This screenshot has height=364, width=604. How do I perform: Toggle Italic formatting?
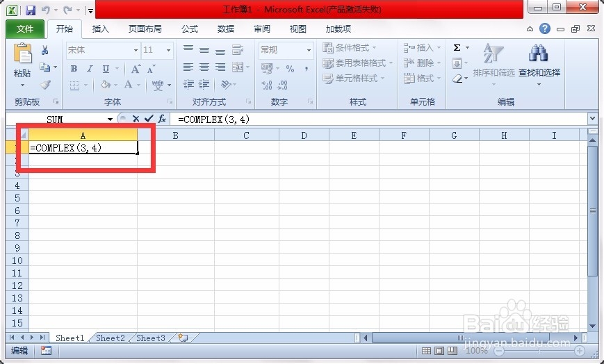(90, 69)
